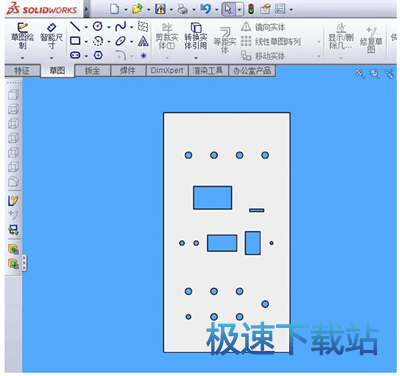
Task: Select the Text (A) sketch tool
Action: coord(143,41)
